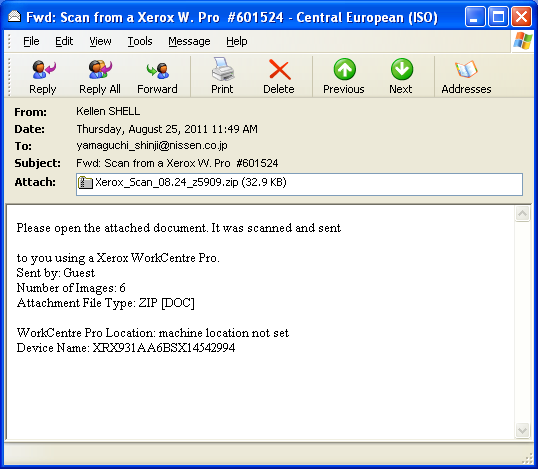Screen dimensions: 538x469
Task: Open the Tools menu
Action: point(140,42)
